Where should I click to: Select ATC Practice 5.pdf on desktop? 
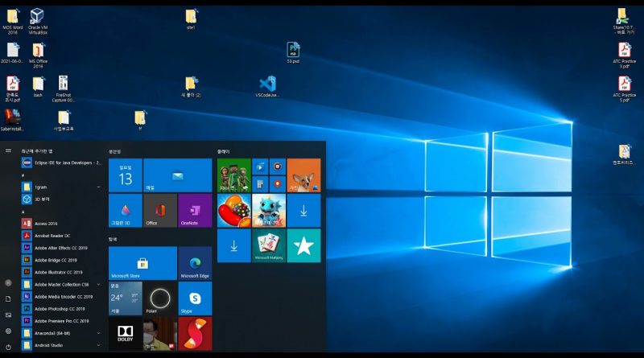[625, 88]
